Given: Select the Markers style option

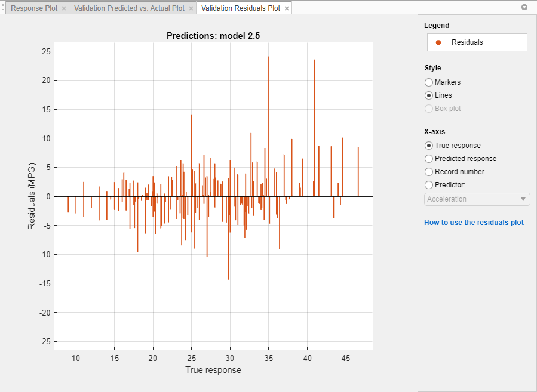Looking at the screenshot, I should (429, 82).
